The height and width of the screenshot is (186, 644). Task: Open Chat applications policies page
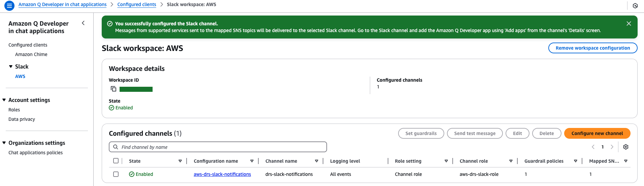pyautogui.click(x=35, y=153)
